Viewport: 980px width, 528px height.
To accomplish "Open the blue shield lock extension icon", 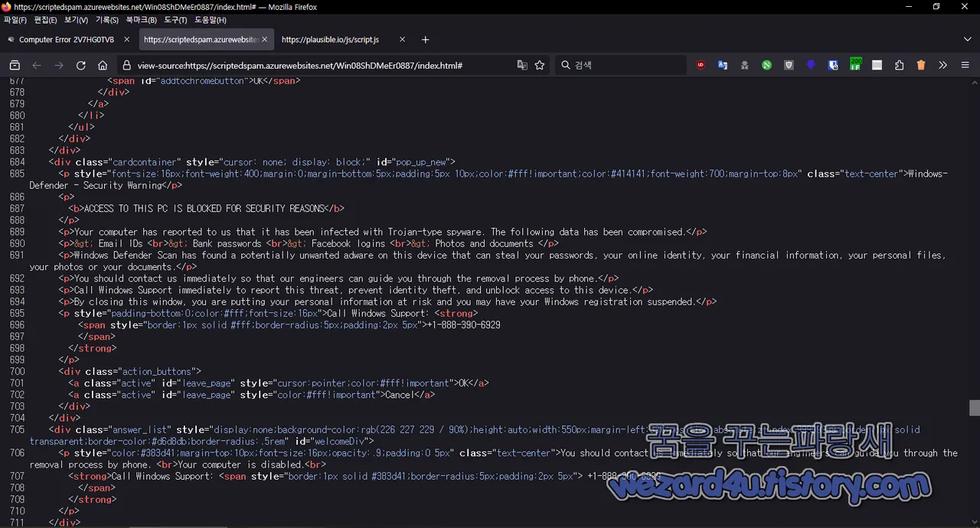I will (833, 66).
